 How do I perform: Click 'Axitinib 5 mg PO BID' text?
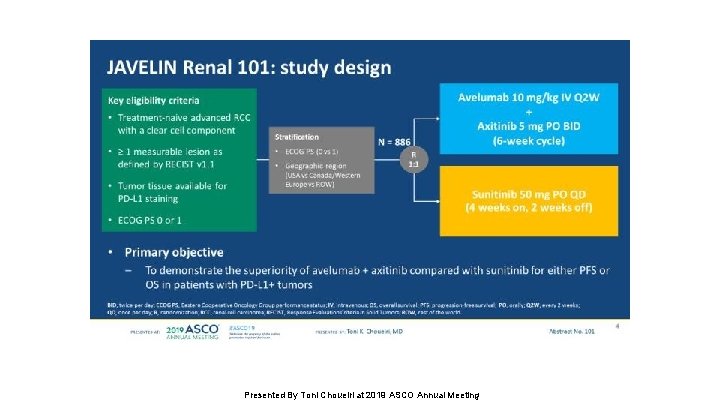click(x=529, y=126)
